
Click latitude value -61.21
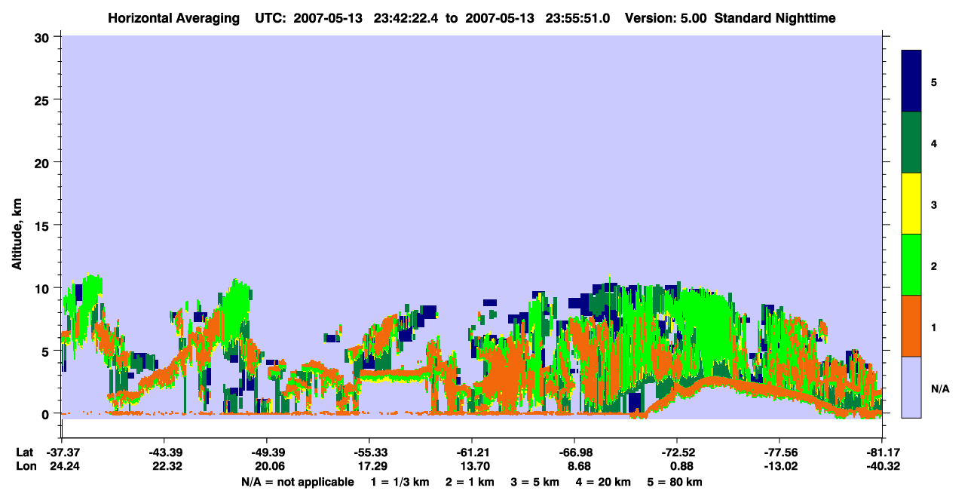click(471, 452)
